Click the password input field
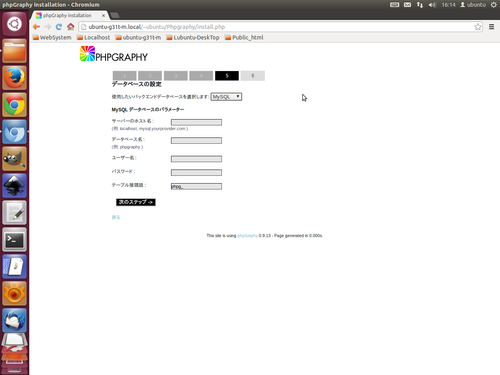The height and width of the screenshot is (375, 500). point(196,173)
